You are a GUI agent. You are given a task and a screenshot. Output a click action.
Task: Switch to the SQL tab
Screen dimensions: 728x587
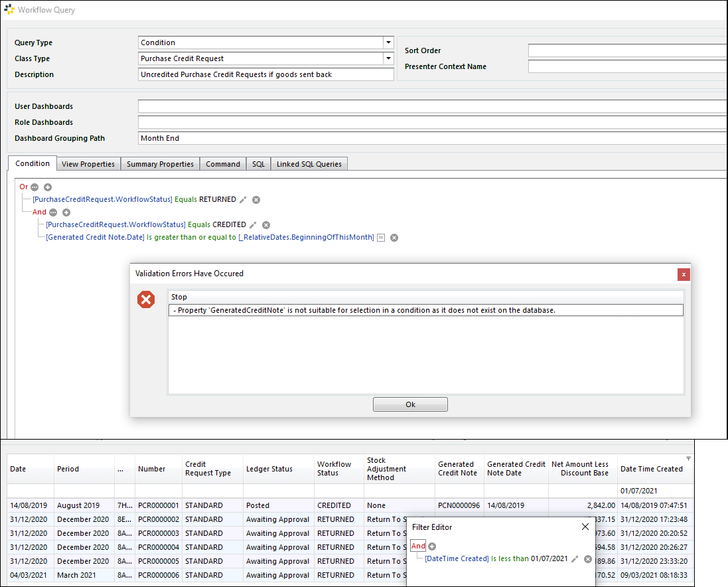[259, 164]
